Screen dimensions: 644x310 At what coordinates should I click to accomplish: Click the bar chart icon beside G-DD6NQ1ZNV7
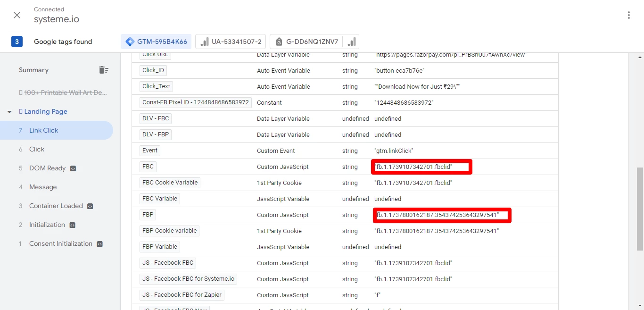point(351,42)
